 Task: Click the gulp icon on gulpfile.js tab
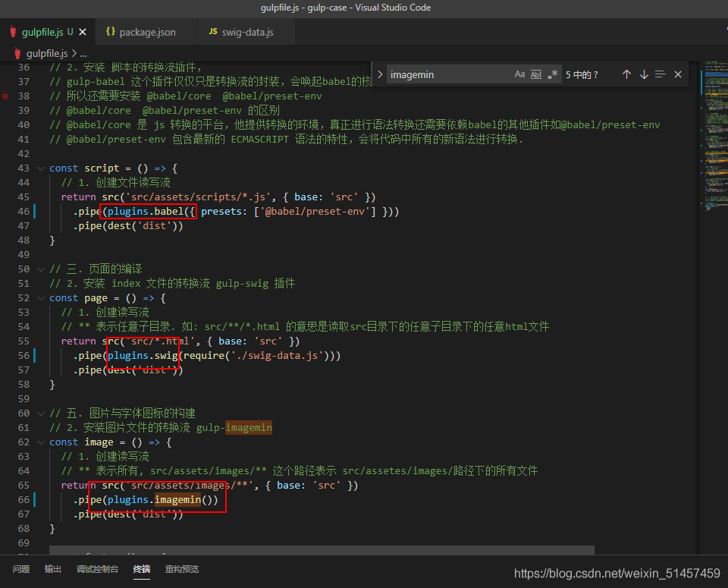13,32
